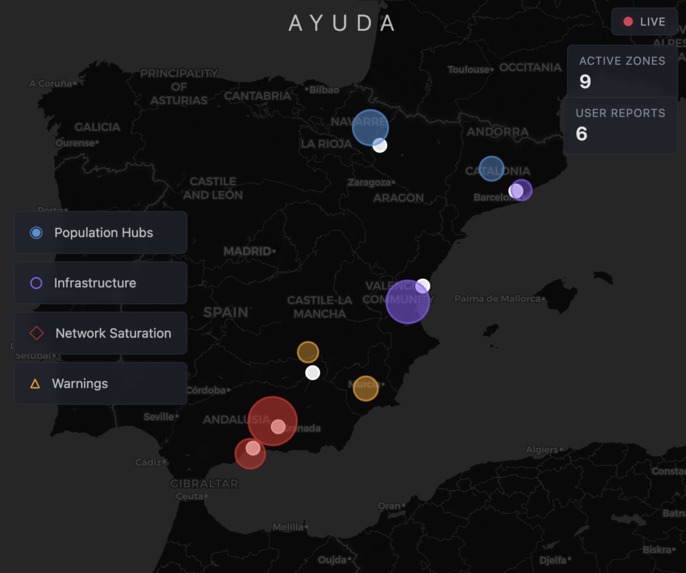686x573 pixels.
Task: Click the MADRID map label
Action: coord(249,251)
